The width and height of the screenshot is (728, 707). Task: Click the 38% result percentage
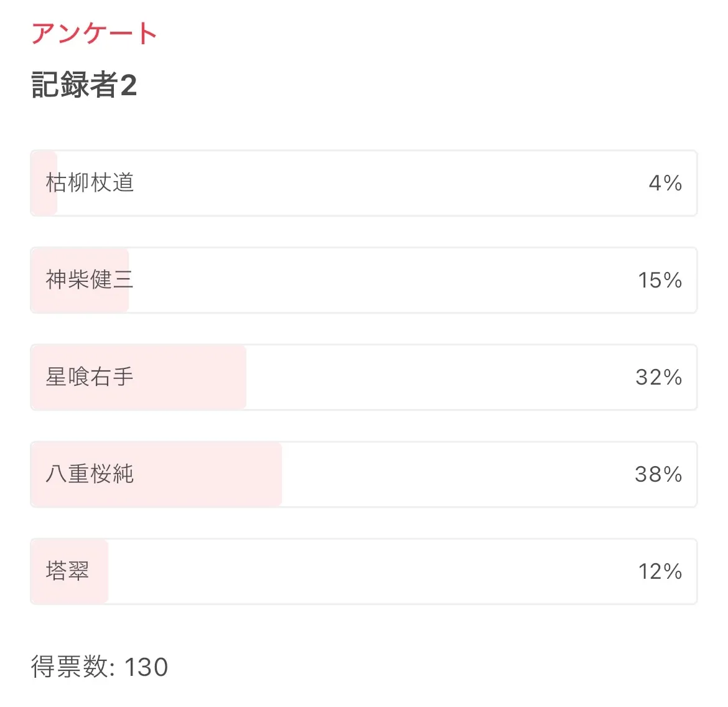click(658, 474)
